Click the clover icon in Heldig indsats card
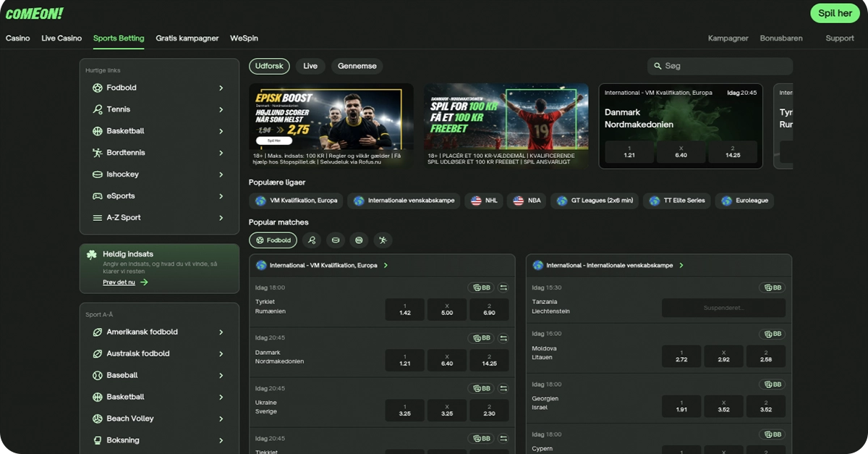Screen dimensions: 868x454 tap(92, 254)
